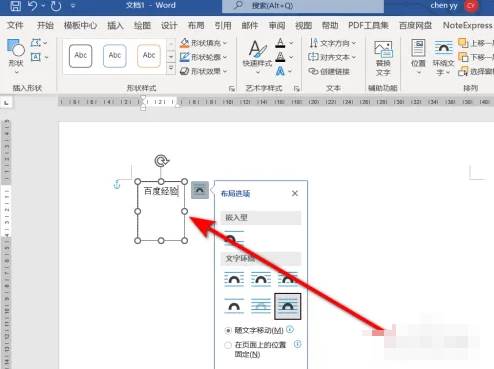Open the 文件 tab
This screenshot has width=494, height=369.
[x=15, y=25]
